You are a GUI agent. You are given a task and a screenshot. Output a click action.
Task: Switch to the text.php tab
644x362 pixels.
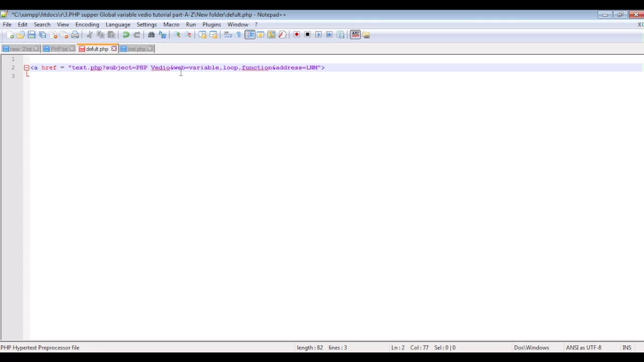tap(136, 49)
